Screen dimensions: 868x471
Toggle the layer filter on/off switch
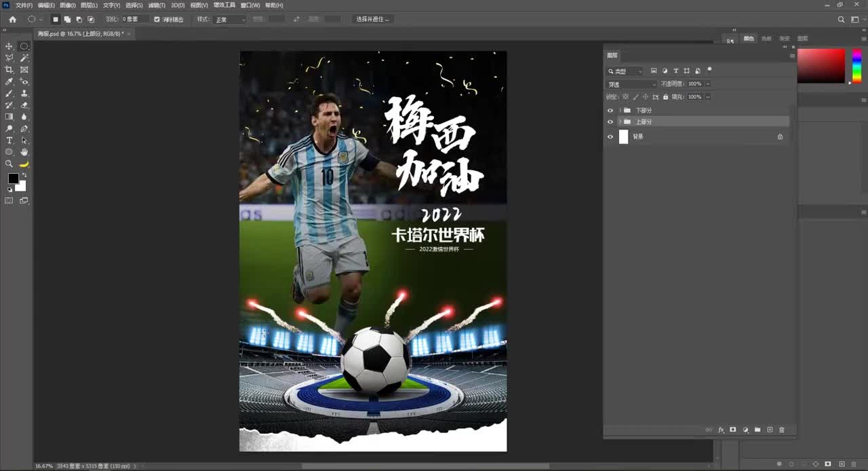[709, 69]
